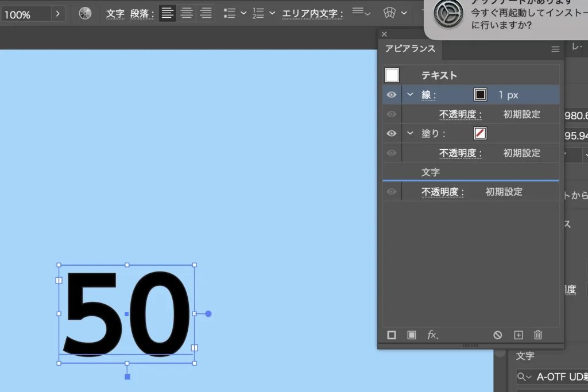
Task: Collapse the 塗り fill row chevron
Action: tap(410, 134)
